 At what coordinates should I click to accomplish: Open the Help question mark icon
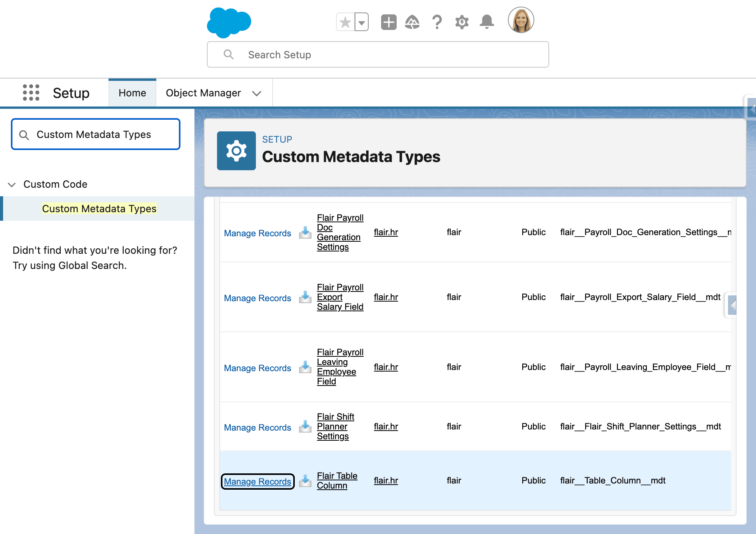(x=437, y=22)
